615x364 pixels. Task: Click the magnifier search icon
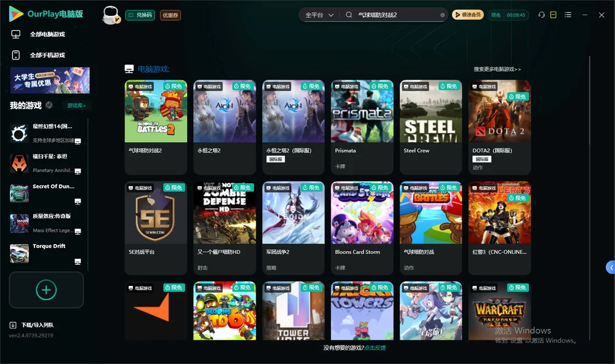click(x=349, y=15)
